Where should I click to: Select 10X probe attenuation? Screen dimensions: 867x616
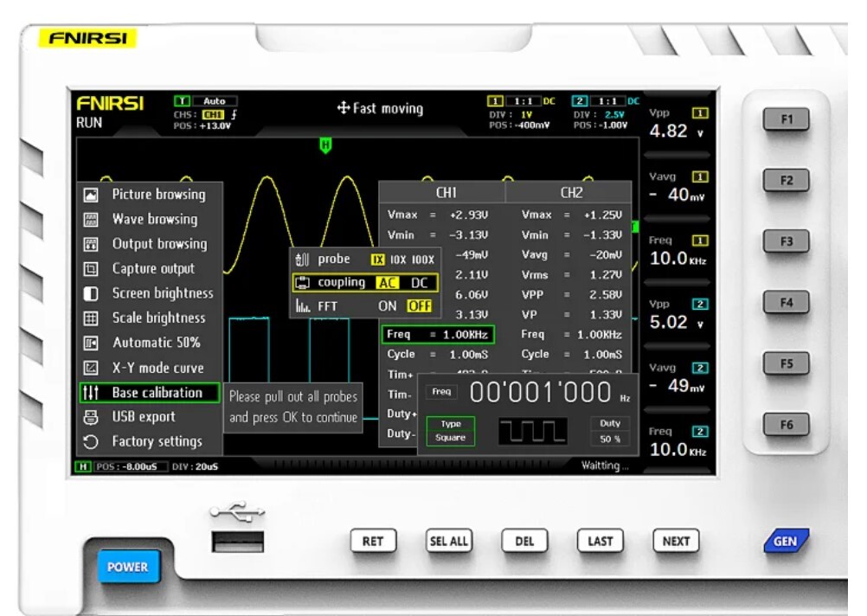(397, 260)
